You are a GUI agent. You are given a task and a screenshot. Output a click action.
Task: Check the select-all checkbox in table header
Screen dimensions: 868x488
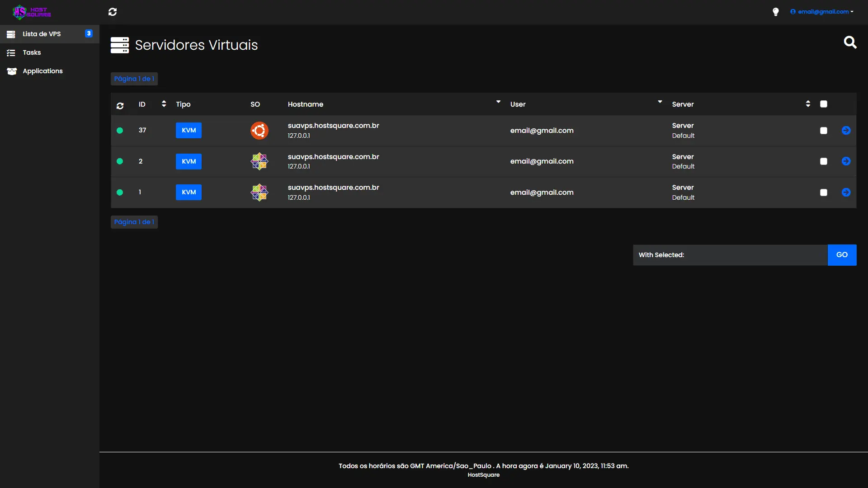pos(823,104)
